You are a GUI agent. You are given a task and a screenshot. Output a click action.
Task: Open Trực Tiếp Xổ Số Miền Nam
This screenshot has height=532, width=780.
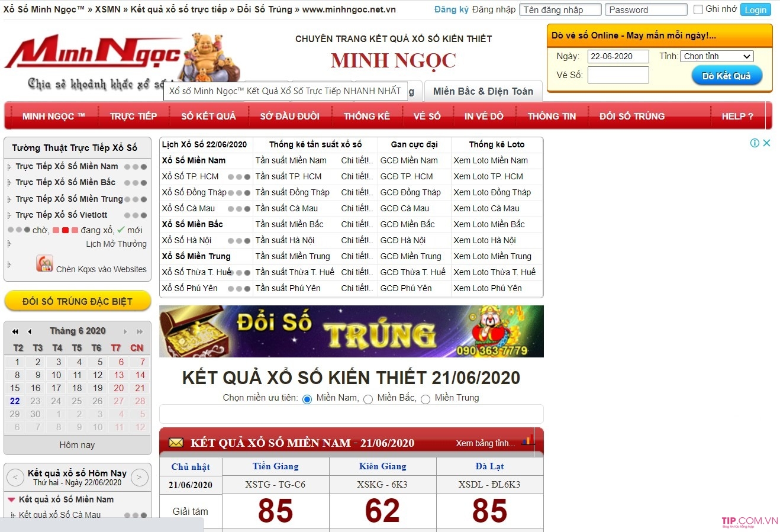click(x=67, y=166)
